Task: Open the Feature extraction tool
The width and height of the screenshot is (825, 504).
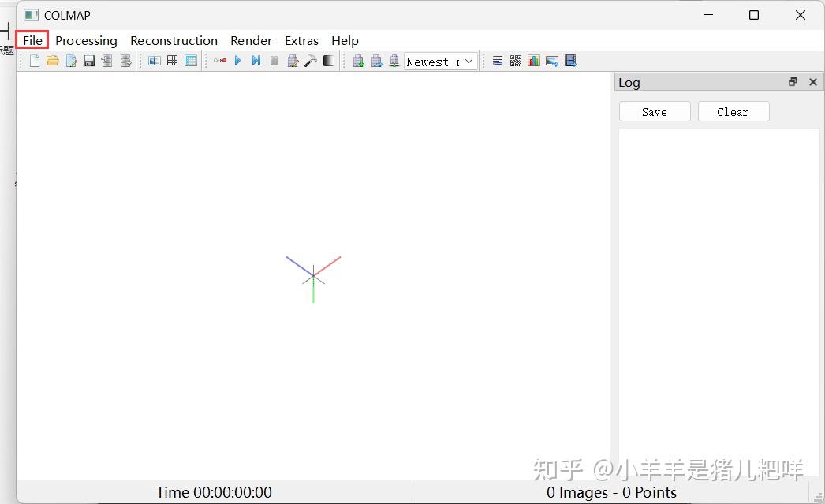Action: click(x=155, y=61)
